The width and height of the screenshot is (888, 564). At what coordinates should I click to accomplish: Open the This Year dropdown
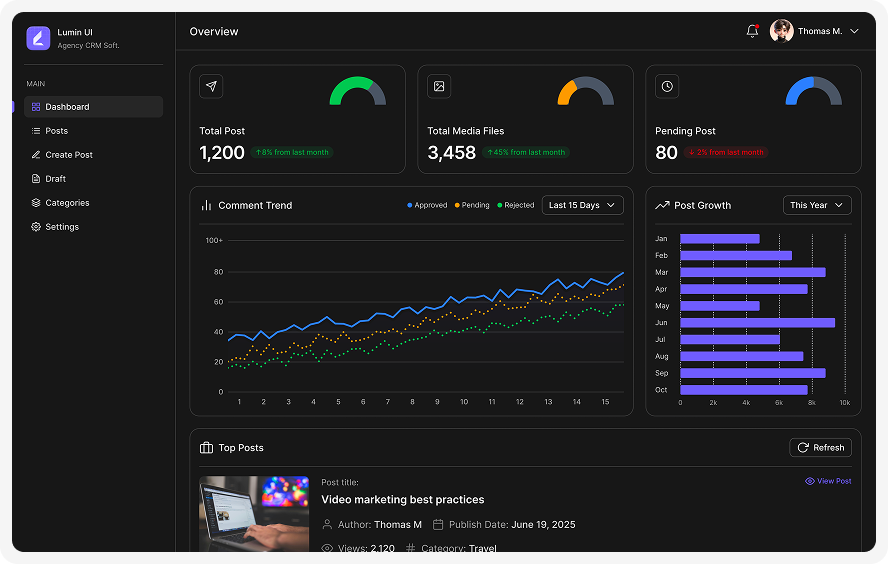pos(817,205)
